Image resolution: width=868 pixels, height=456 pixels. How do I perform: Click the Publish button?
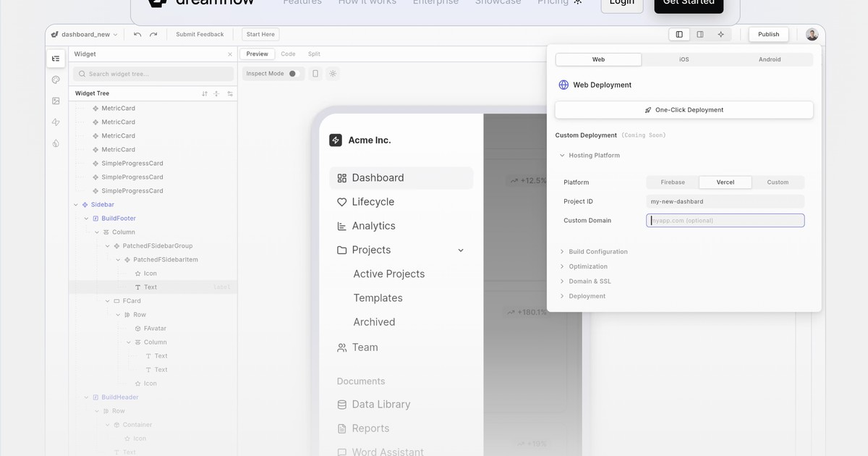(x=769, y=34)
